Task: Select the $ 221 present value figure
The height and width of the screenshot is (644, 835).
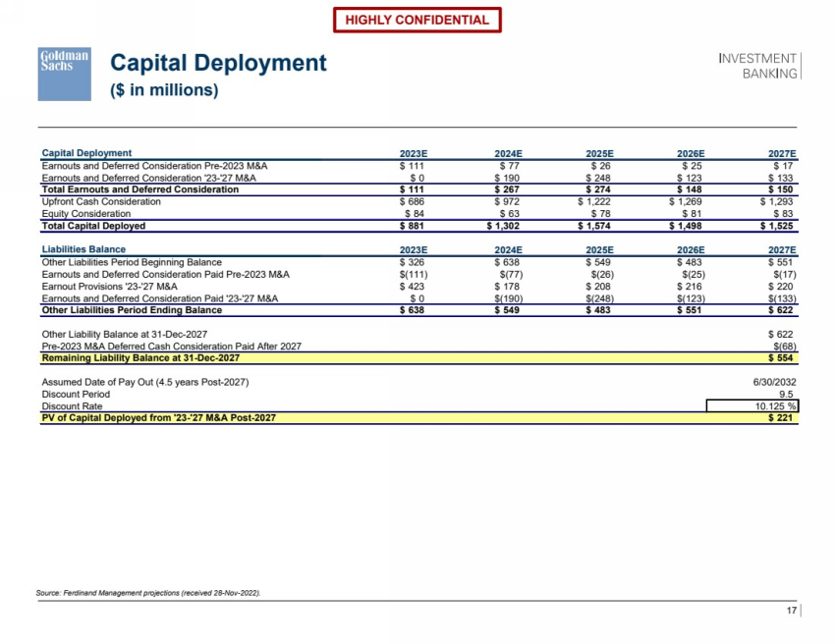Action: click(780, 417)
